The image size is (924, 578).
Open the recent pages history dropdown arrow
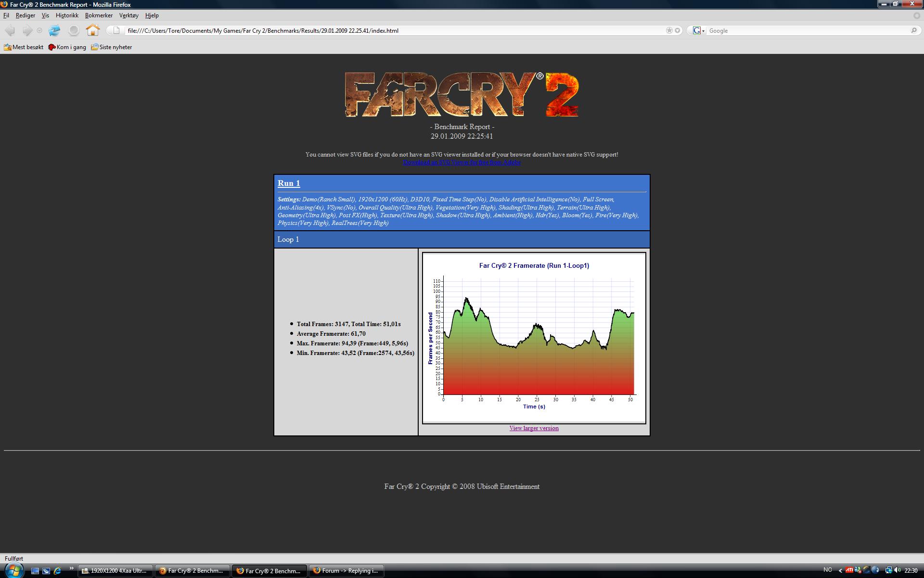point(39,30)
